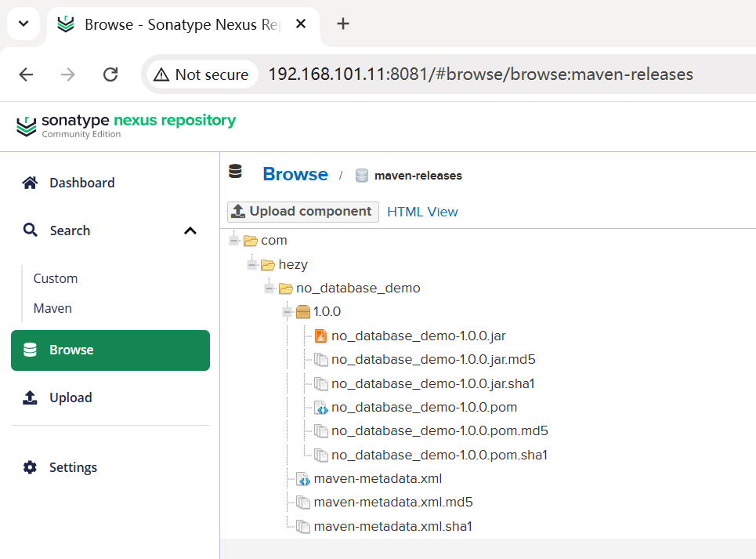
Task: Click maven-releases breadcrumb
Action: coord(418,176)
